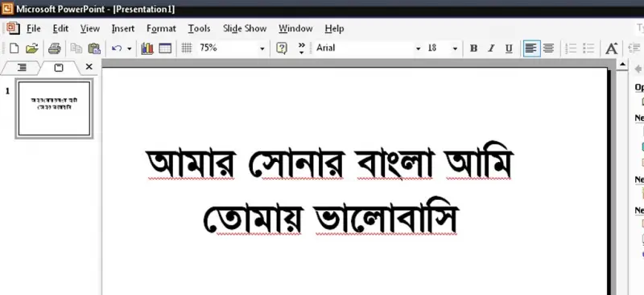Viewport: 644px width, 295px height.
Task: Expand Toolbar Options double-chevron
Action: click(x=302, y=48)
